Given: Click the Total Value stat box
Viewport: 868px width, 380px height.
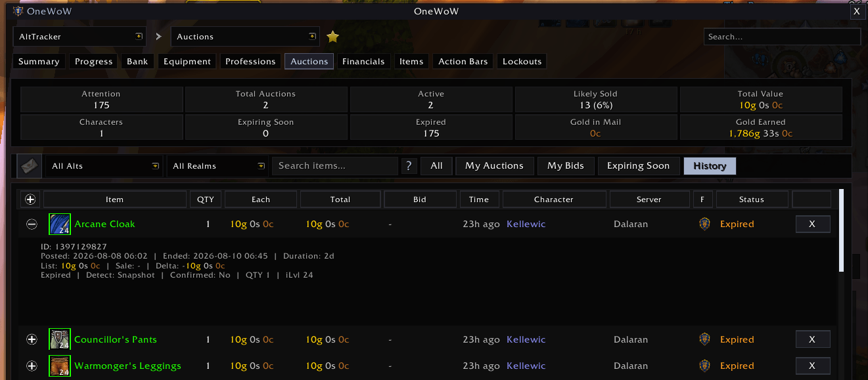Looking at the screenshot, I should pos(761,99).
